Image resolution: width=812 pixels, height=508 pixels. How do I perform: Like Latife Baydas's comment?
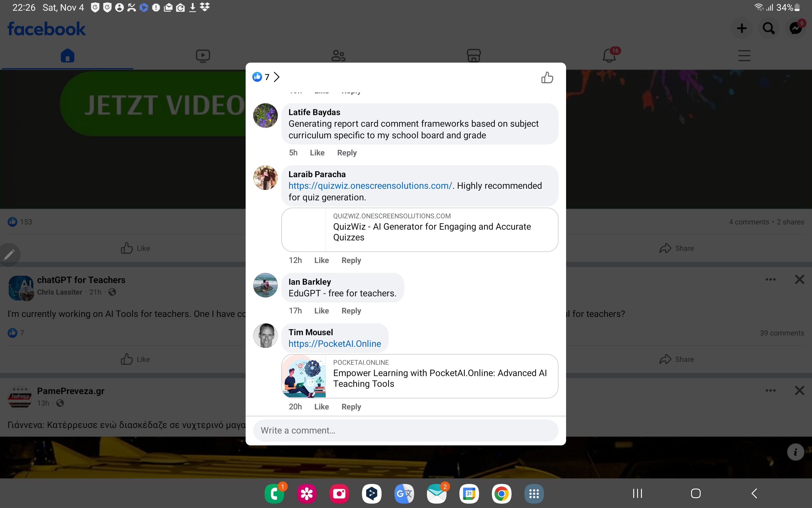point(317,153)
